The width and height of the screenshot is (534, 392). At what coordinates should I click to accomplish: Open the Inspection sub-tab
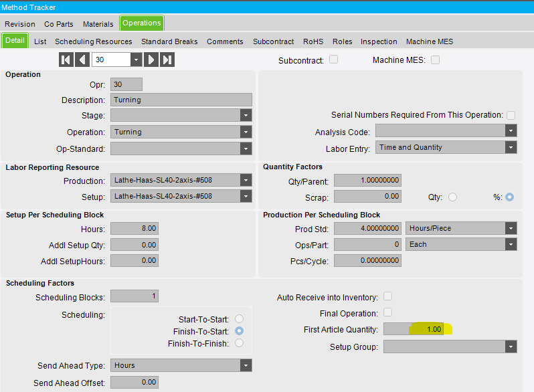click(x=379, y=41)
